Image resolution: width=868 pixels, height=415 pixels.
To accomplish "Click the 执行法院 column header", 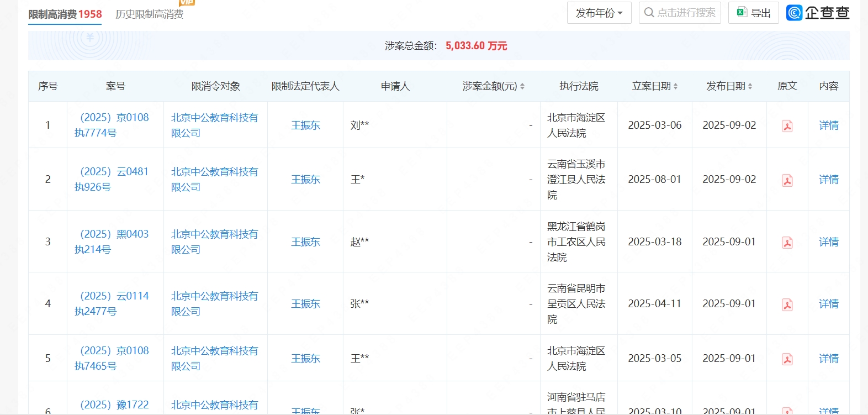I will tap(579, 86).
